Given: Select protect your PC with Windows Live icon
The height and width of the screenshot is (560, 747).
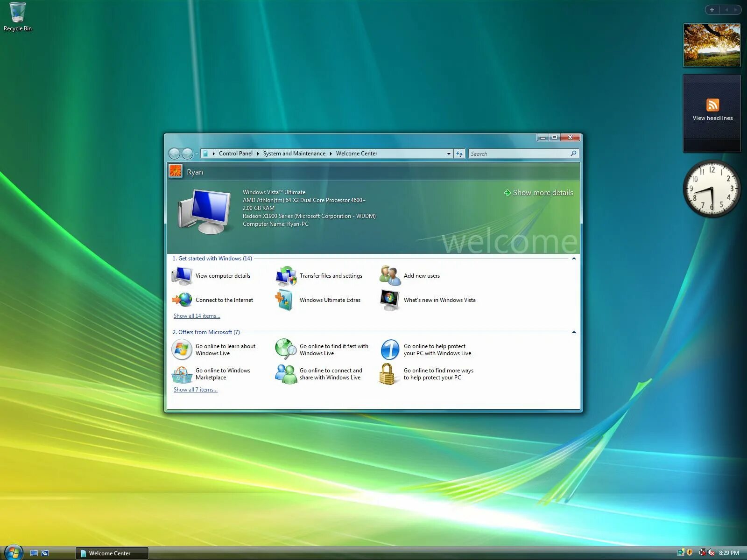Looking at the screenshot, I should (390, 350).
